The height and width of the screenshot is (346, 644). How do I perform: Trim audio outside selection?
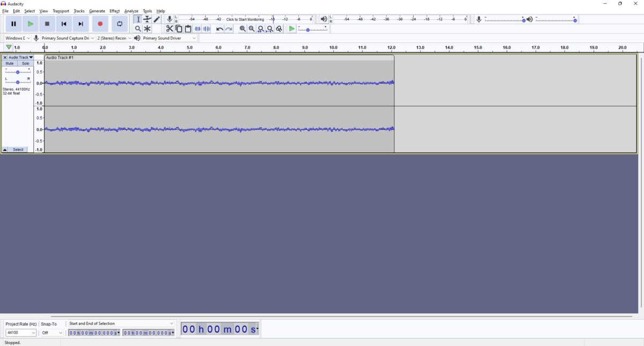(197, 28)
